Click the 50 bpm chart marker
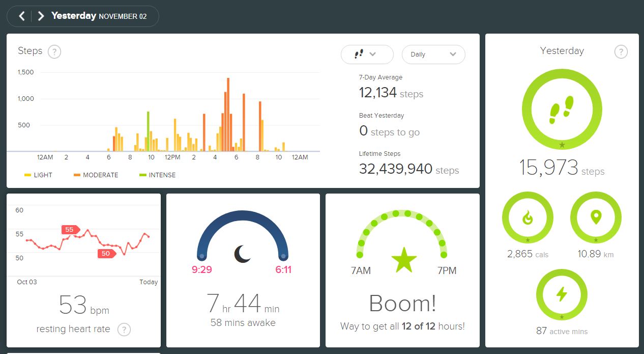Screen dimensions: 644x354 click(106, 254)
